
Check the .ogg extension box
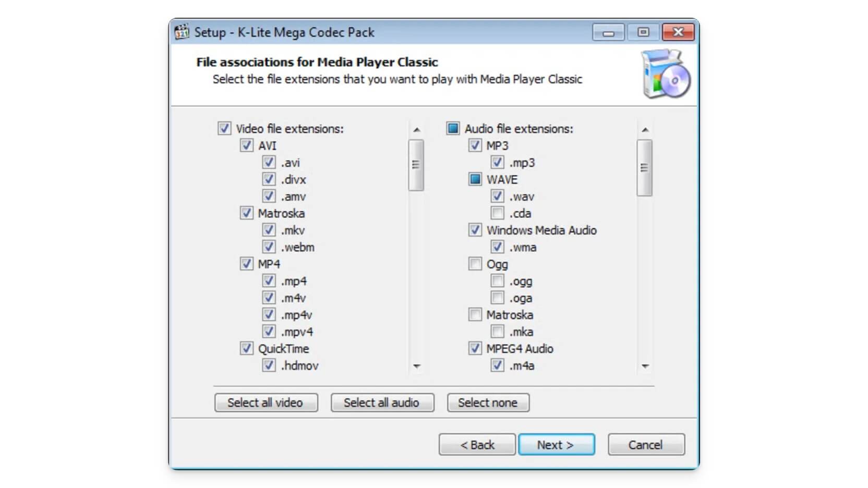498,281
